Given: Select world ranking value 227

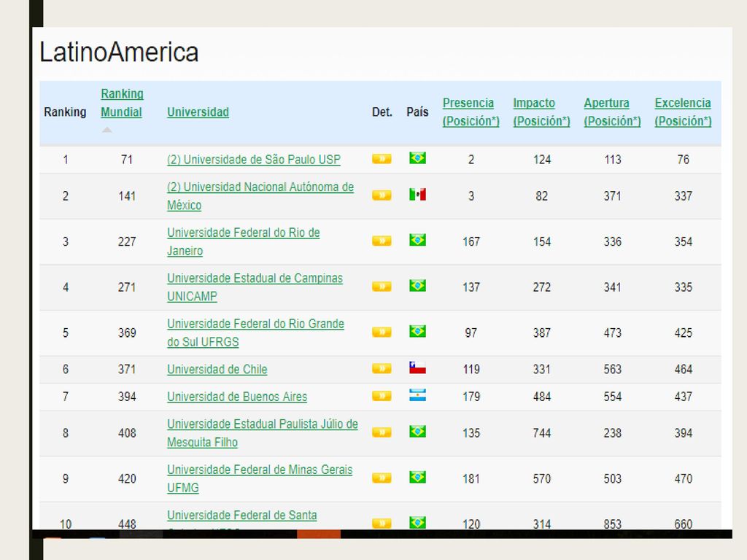Looking at the screenshot, I should 127,242.
